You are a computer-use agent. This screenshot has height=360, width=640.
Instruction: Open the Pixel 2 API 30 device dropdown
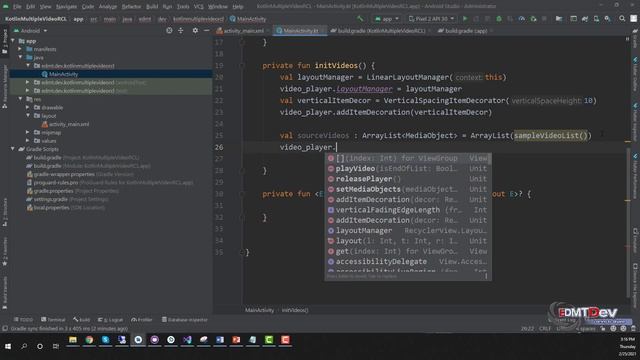(x=431, y=19)
